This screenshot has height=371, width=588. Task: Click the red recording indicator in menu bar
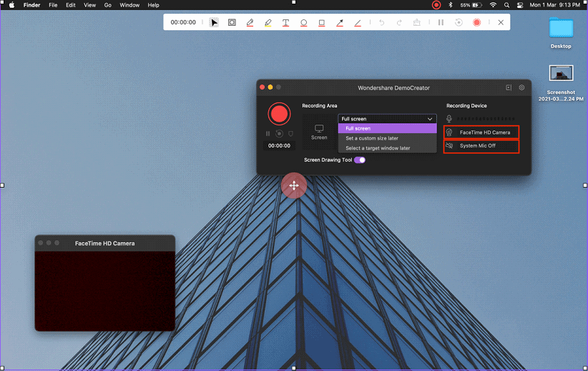(x=436, y=5)
